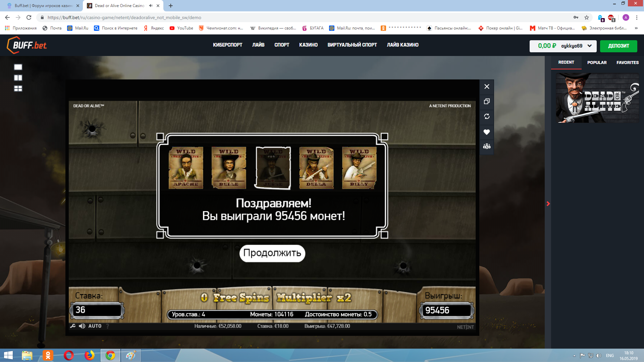Open Приложения apps bookmark
644x362 pixels.
coord(21,28)
